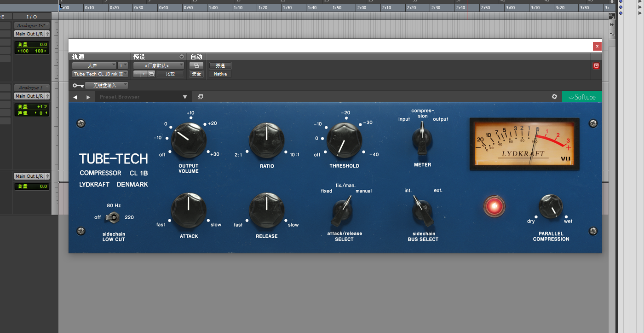Click the minus previous-setting button

tap(137, 74)
